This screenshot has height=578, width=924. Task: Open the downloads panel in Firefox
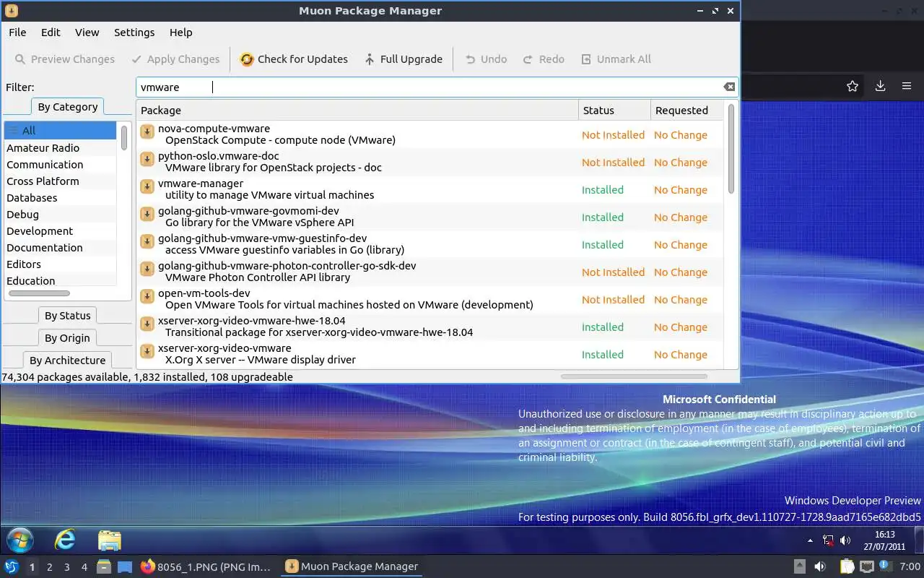click(x=880, y=86)
